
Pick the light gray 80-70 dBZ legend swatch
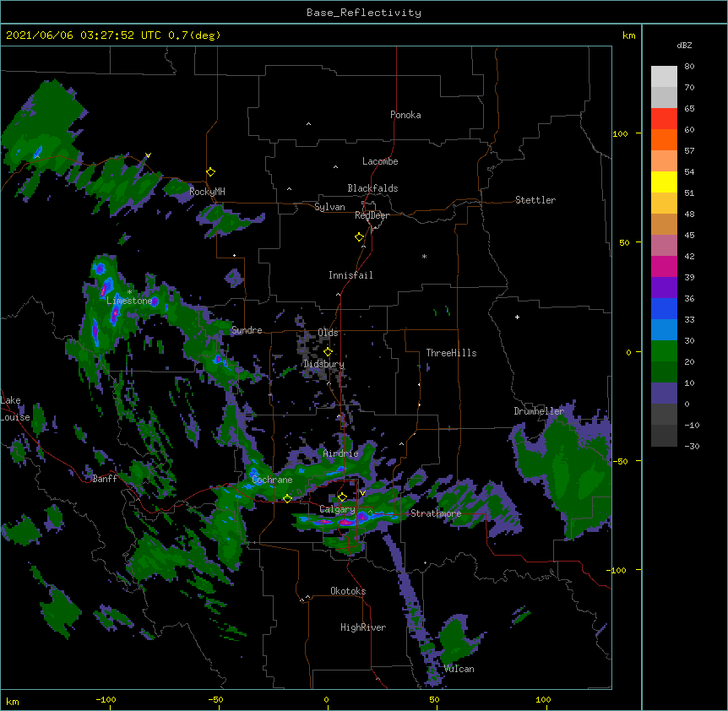click(664, 77)
